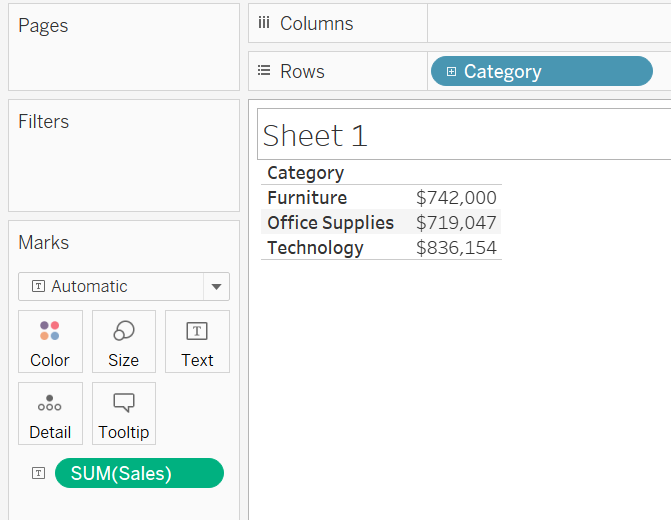Click the $719,047 sales value

456,223
